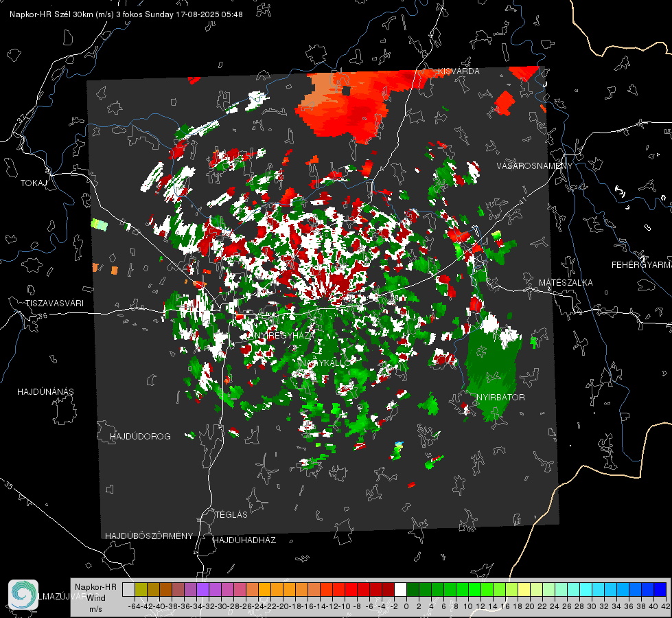This screenshot has width=672, height=618.
Task: Click the MÁTÉSZALKA city label
Action: [x=566, y=283]
